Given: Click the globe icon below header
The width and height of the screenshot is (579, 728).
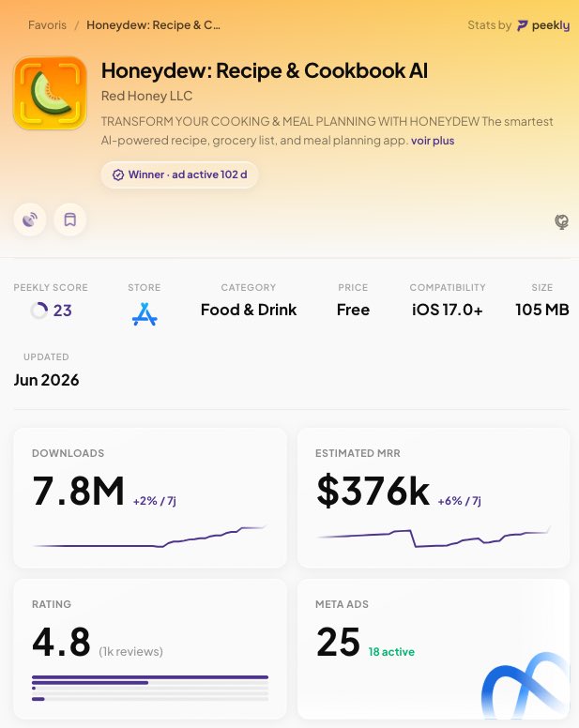Looking at the screenshot, I should click(x=561, y=222).
